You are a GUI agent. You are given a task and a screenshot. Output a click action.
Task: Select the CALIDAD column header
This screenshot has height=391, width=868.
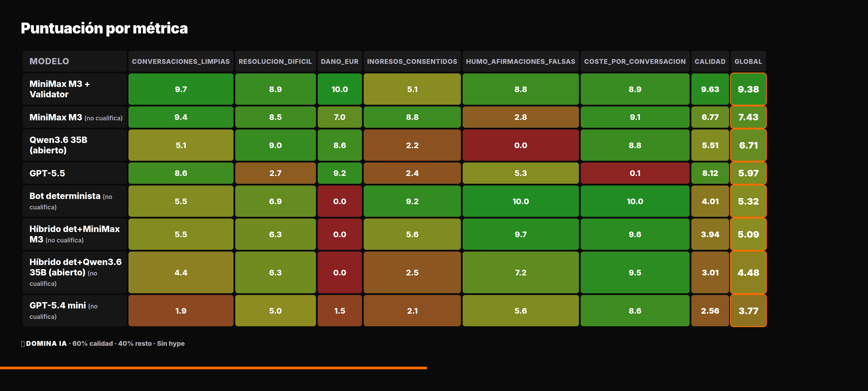tap(710, 61)
